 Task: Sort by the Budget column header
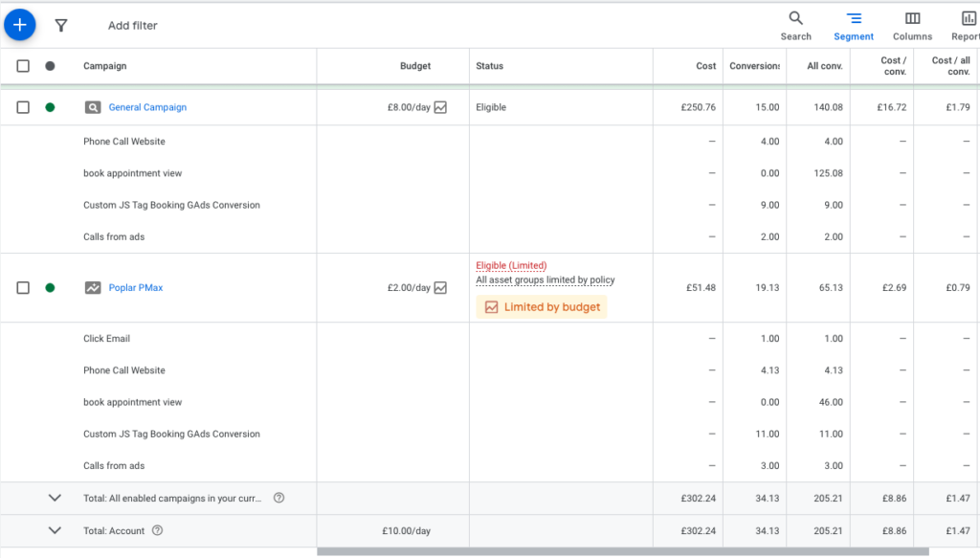(415, 66)
